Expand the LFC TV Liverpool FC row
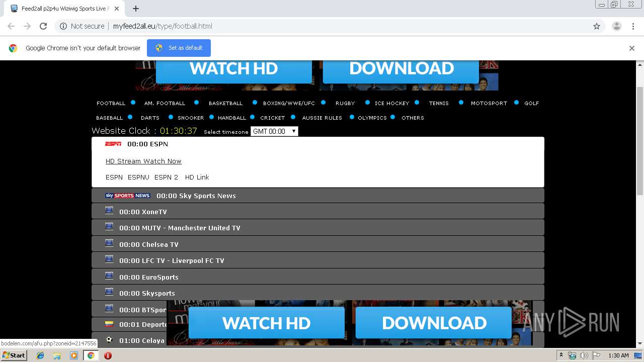 click(318, 260)
